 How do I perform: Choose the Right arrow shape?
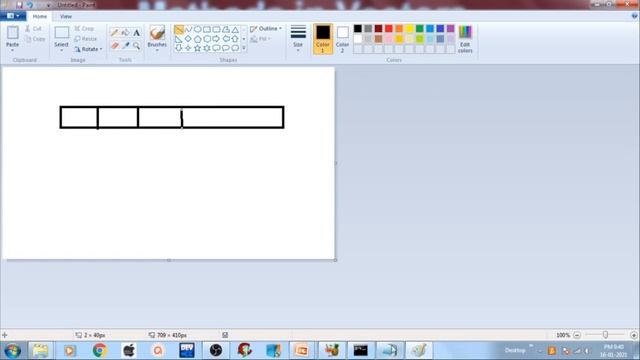(x=216, y=39)
